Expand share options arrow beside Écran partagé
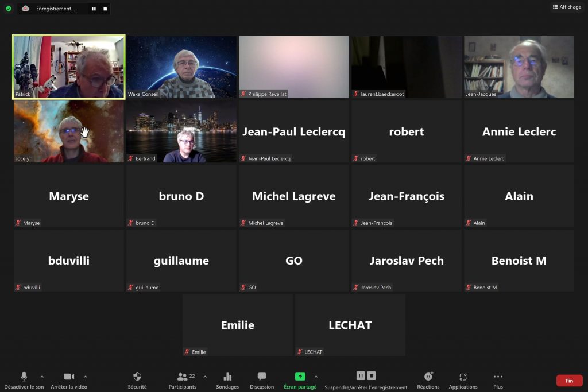Viewport: 588px width, 392px height. (x=316, y=377)
